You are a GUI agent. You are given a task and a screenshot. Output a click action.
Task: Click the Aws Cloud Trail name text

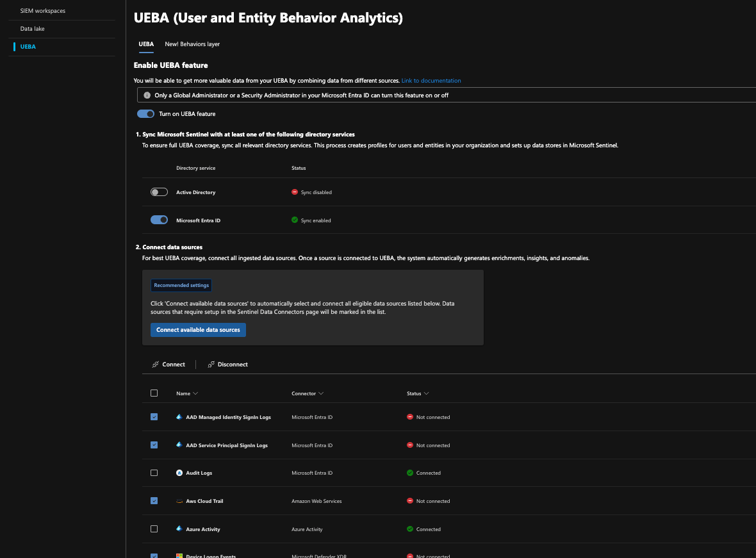204,501
